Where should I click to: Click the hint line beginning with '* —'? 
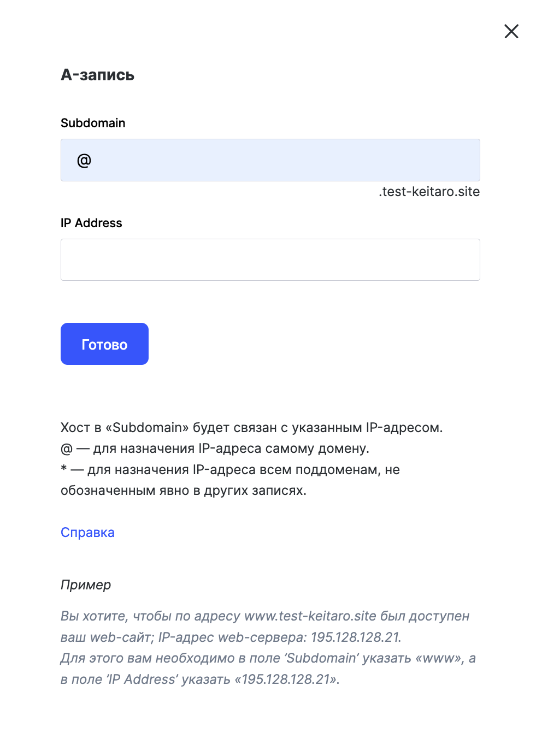[x=231, y=470]
